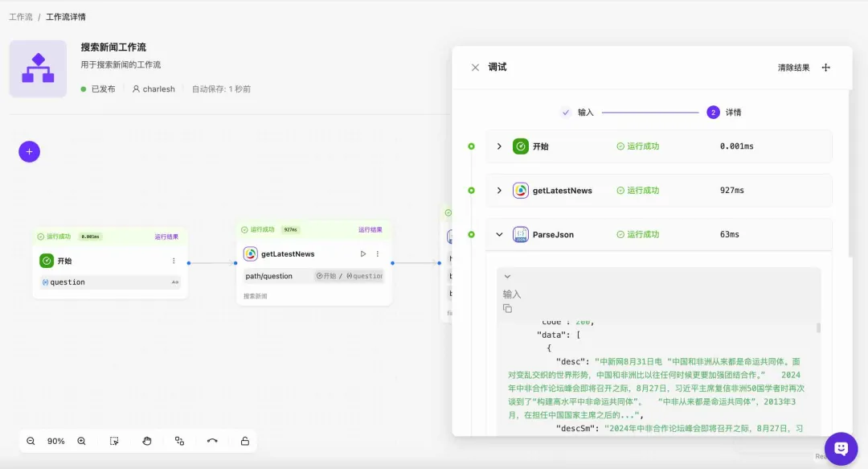Click the getLatestNews icon in debug list
The image size is (868, 469).
coord(520,190)
